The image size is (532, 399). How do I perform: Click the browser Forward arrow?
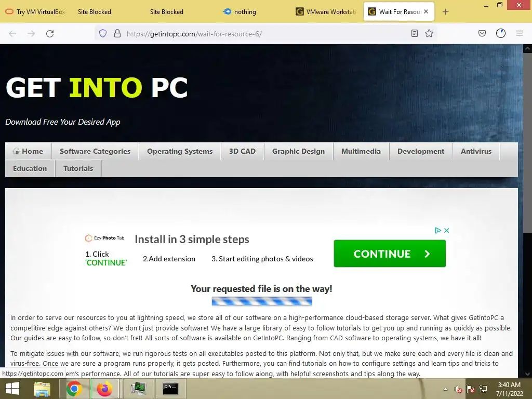point(31,34)
